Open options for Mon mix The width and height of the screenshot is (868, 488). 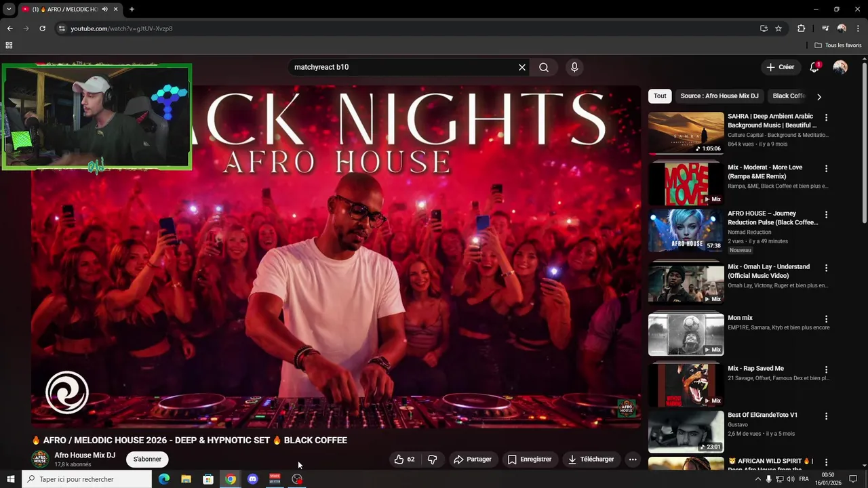click(x=826, y=319)
